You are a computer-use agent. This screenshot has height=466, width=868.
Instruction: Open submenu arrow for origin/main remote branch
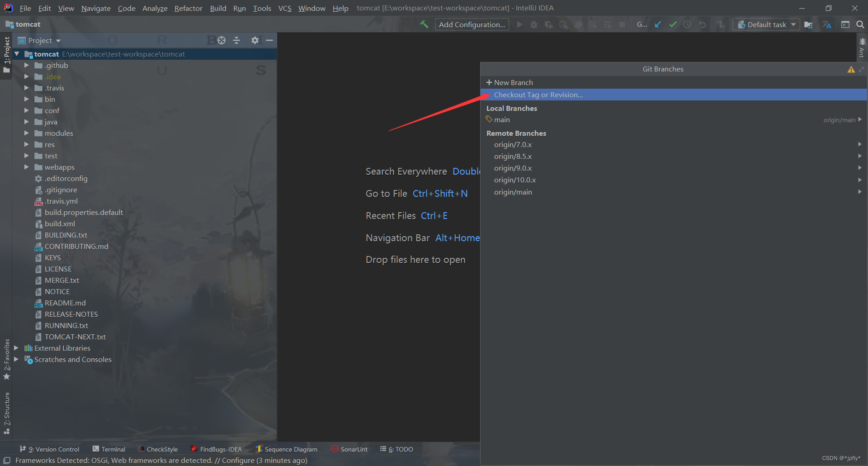click(860, 192)
